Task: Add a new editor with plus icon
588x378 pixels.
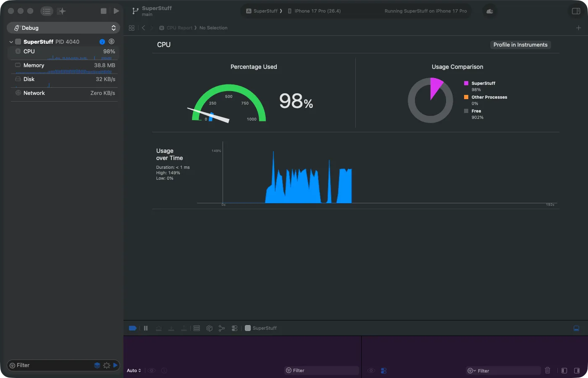Action: click(578, 28)
